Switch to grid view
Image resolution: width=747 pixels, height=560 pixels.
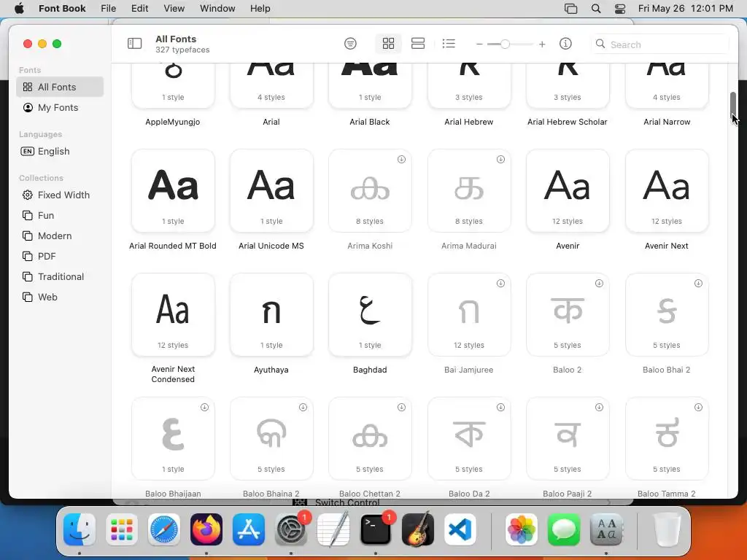(x=388, y=44)
